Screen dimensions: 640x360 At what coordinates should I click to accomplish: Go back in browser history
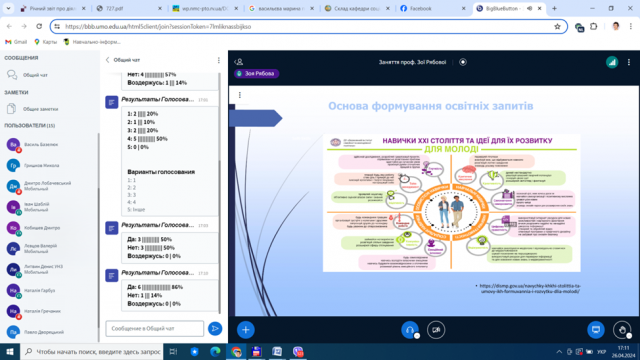[9, 27]
